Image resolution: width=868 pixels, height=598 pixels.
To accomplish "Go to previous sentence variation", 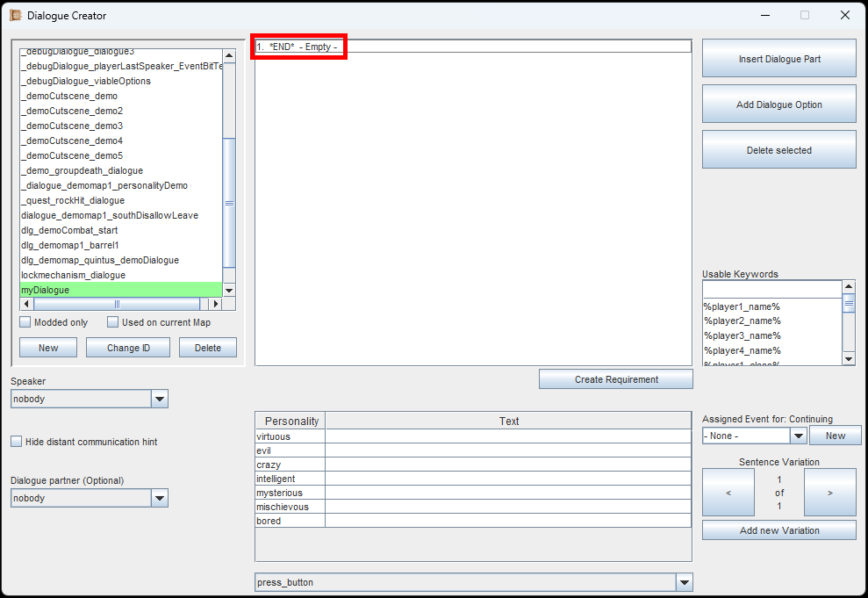I will tap(728, 493).
